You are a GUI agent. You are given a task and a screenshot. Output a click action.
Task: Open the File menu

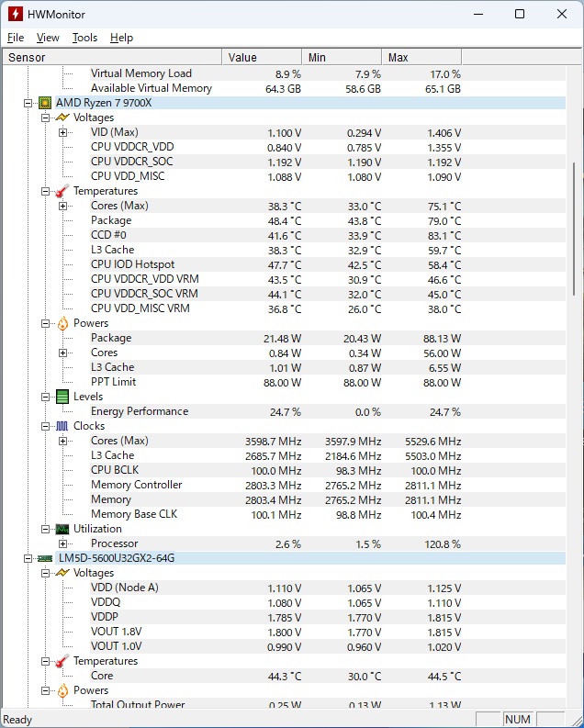tap(16, 38)
